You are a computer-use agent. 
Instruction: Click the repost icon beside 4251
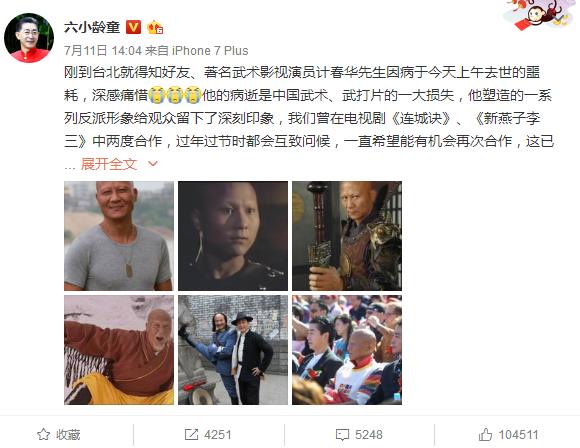click(x=191, y=434)
